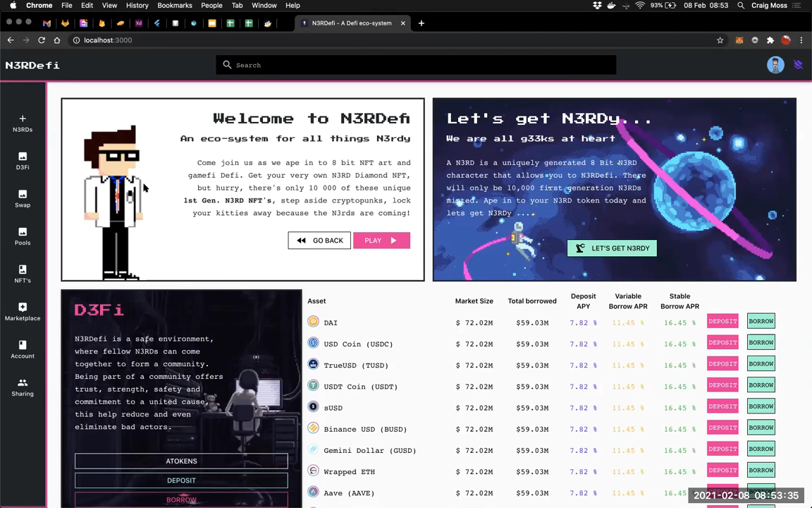Deposit Wrapped ETH
Screen dimensions: 812x508
[723, 470]
